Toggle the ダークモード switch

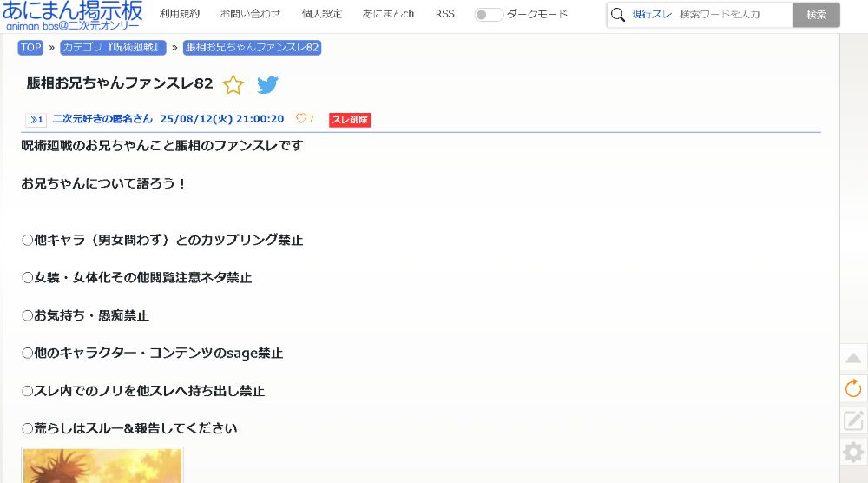tap(489, 15)
